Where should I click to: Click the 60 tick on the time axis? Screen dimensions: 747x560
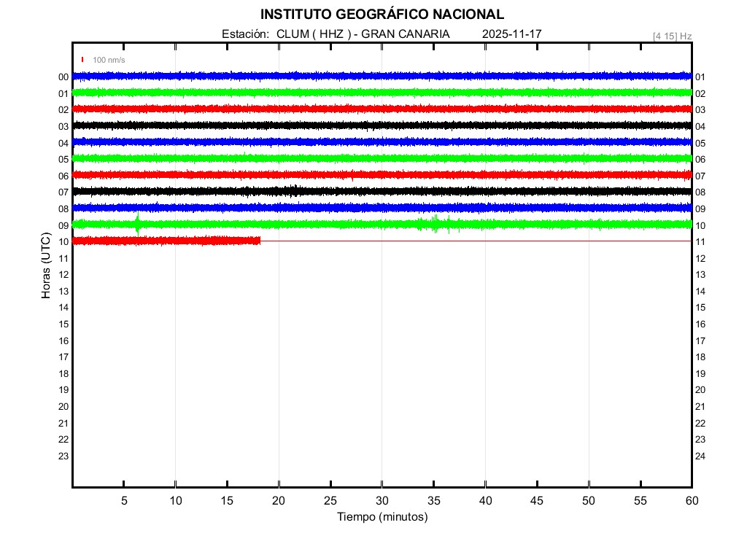pos(691,501)
